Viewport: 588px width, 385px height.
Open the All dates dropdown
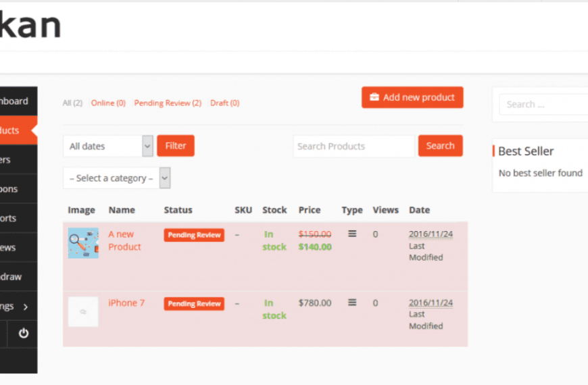pyautogui.click(x=107, y=146)
